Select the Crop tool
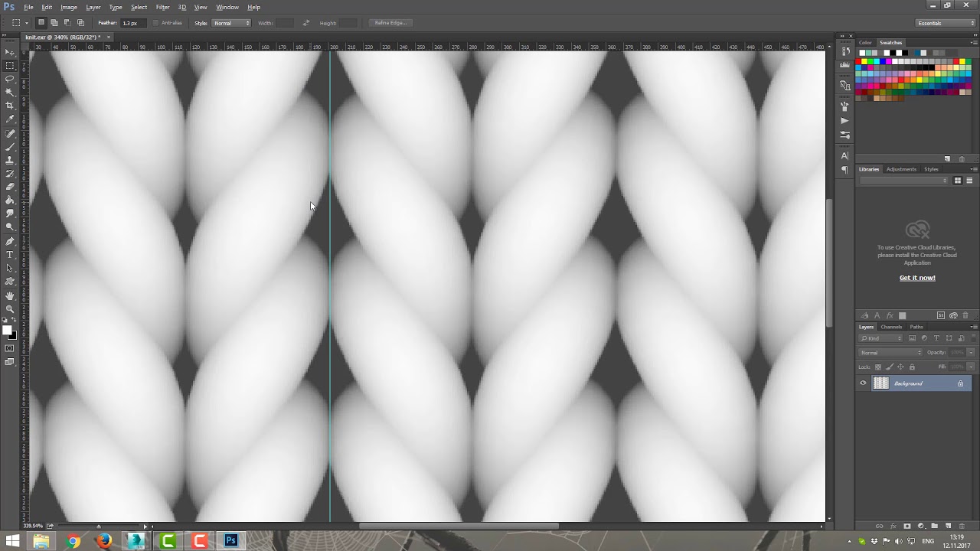This screenshot has width=980, height=551. coord(10,106)
